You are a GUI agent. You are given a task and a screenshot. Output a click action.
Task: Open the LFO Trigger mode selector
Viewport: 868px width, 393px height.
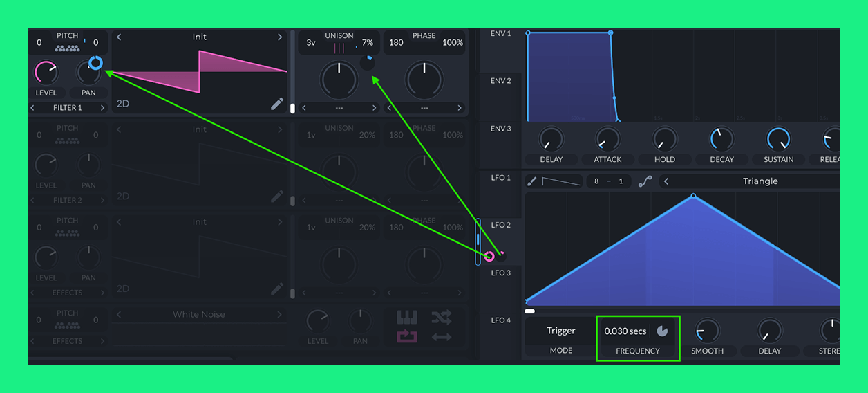tap(560, 331)
